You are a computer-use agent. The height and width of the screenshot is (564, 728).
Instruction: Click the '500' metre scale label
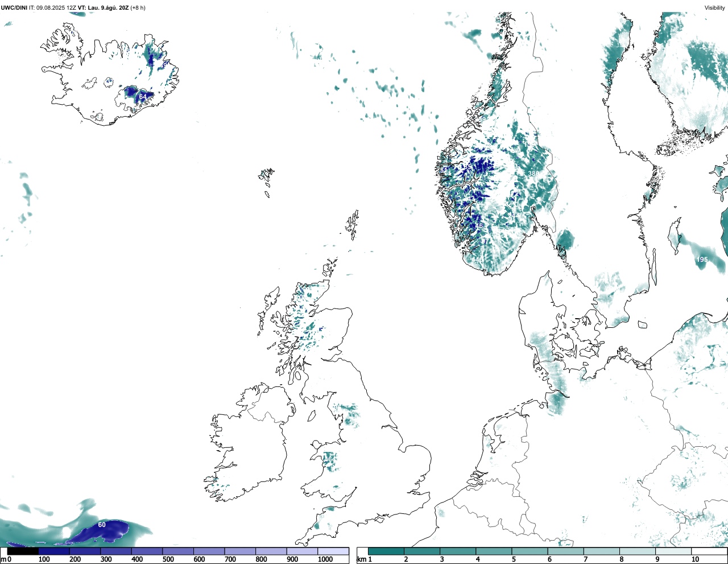168,559
